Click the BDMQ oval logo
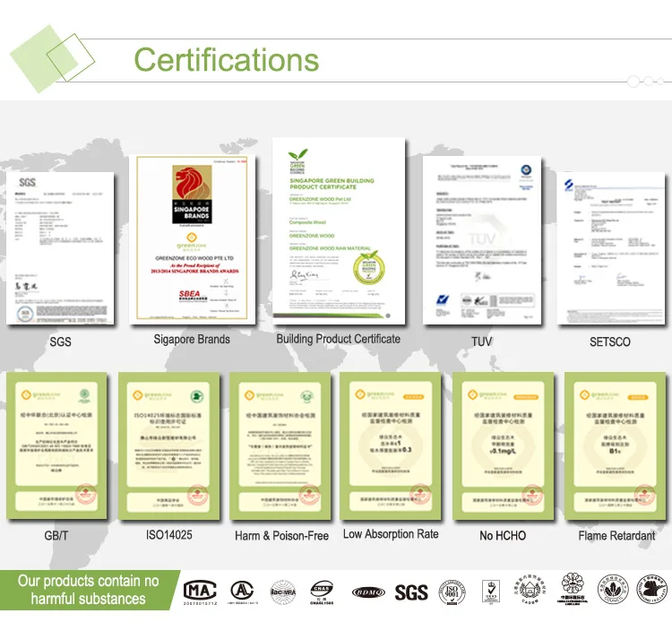 coord(370,592)
